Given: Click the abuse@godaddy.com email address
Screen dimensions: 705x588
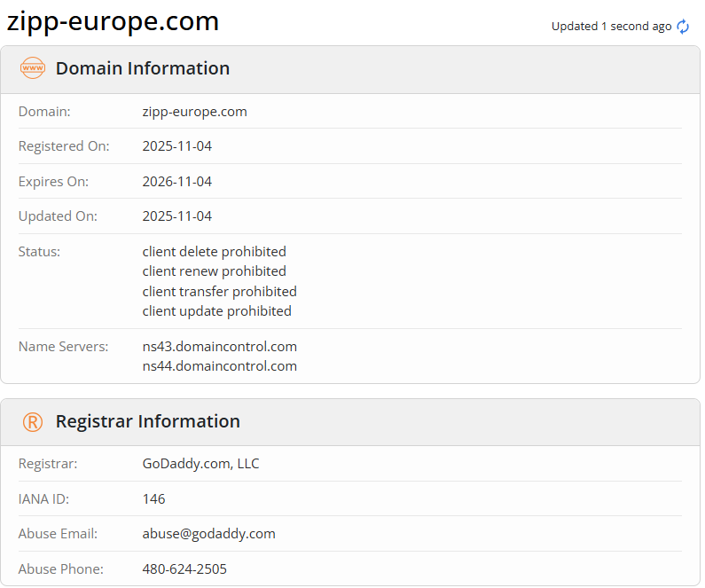Looking at the screenshot, I should tap(208, 534).
